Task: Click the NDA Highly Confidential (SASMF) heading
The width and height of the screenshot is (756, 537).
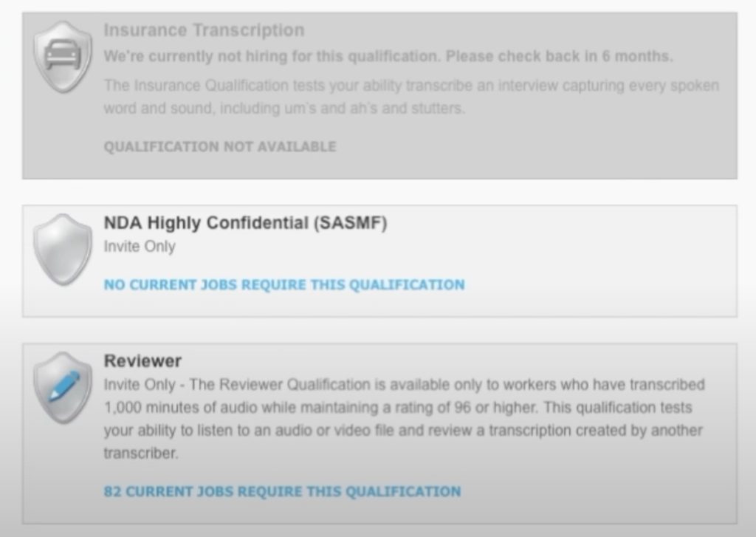Action: point(245,223)
